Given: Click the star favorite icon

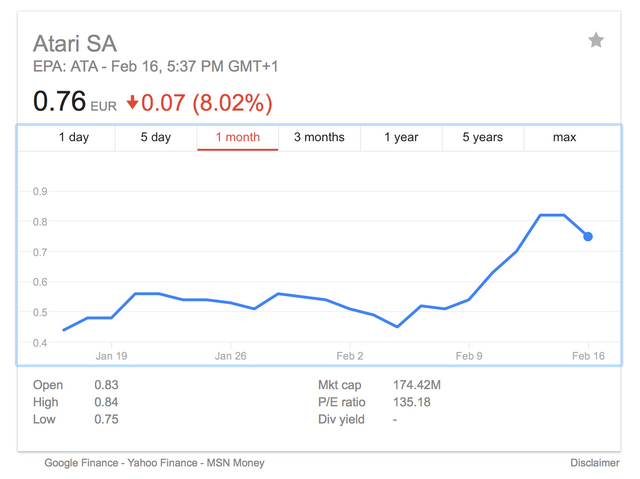Looking at the screenshot, I should tap(596, 40).
